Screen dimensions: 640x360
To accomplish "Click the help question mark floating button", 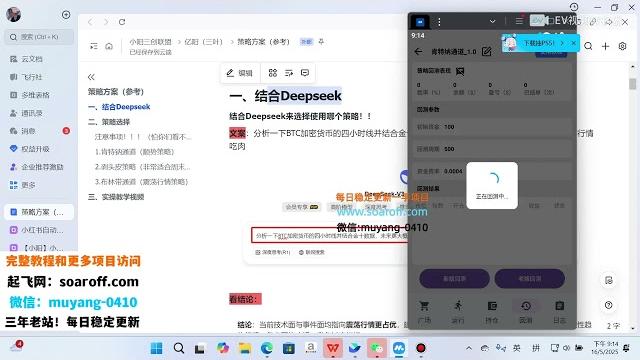I will (x=609, y=305).
